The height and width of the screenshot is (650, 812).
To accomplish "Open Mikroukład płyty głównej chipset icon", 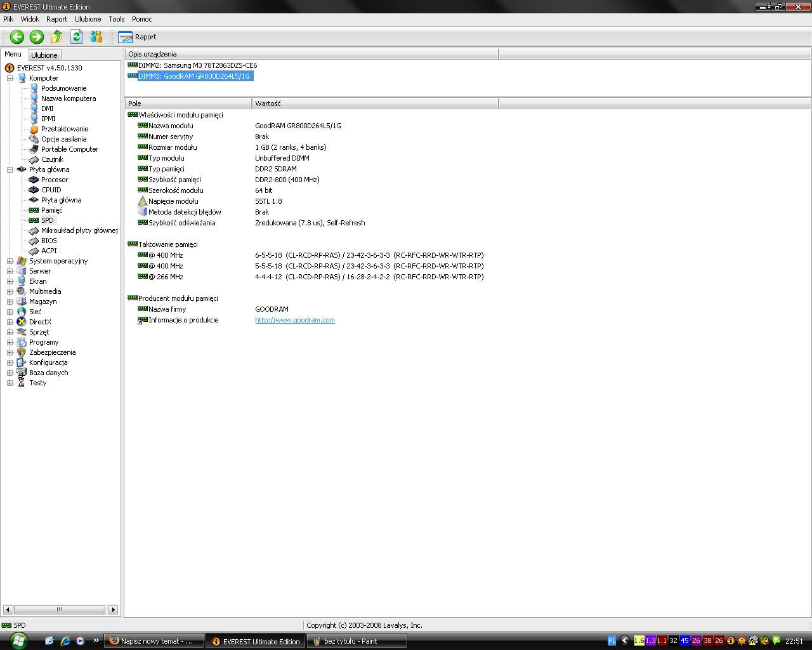I will [x=34, y=230].
